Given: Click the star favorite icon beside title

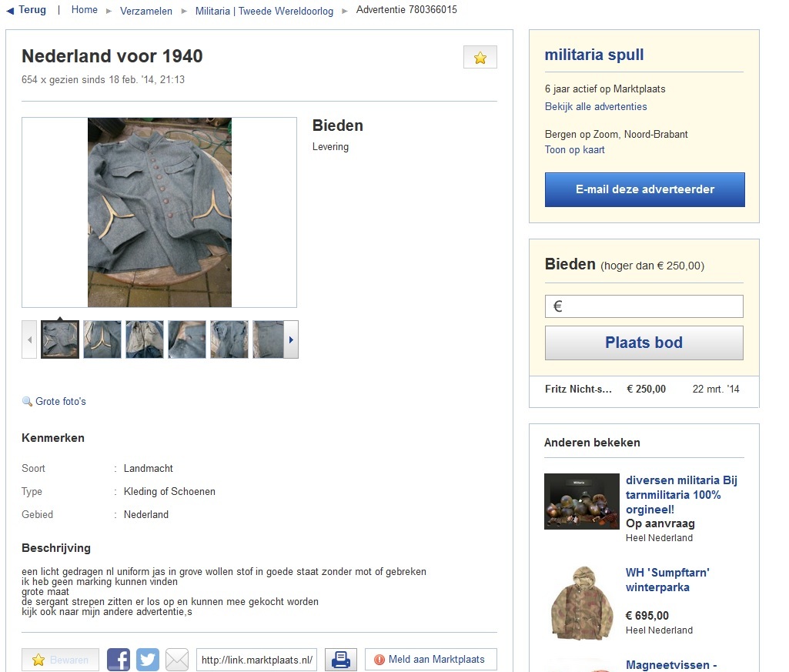Looking at the screenshot, I should [x=480, y=58].
